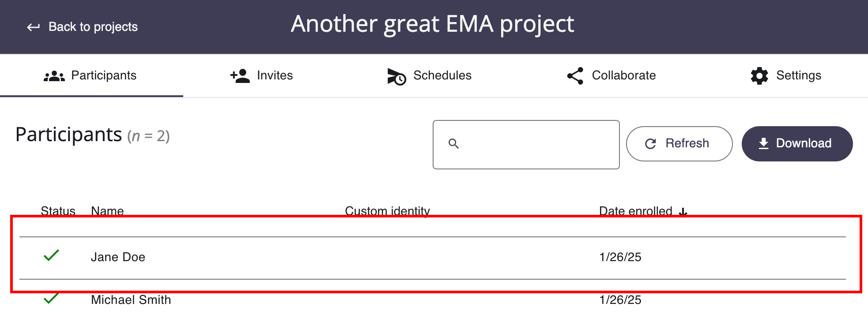Switch to the Invites tab

point(261,75)
